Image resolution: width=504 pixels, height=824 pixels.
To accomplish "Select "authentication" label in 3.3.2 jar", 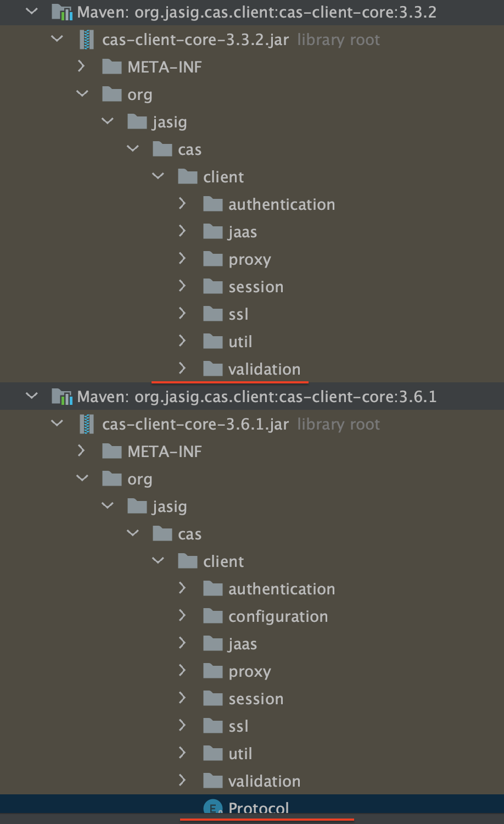I will (x=282, y=204).
